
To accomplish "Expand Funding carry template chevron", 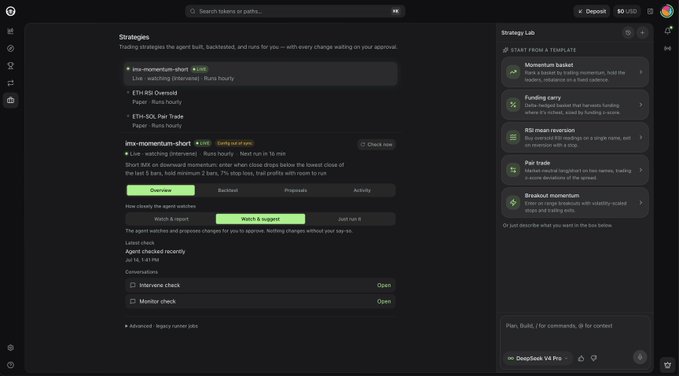I will tap(641, 105).
